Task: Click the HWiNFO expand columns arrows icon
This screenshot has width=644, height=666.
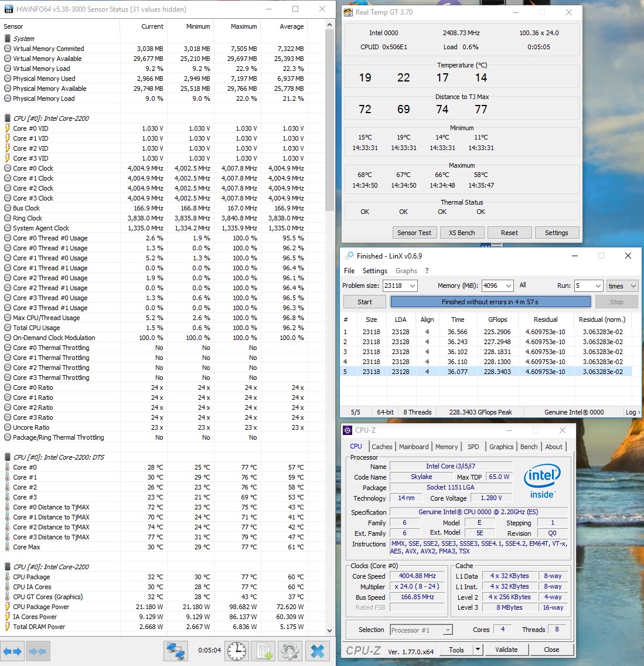Action: [12, 651]
